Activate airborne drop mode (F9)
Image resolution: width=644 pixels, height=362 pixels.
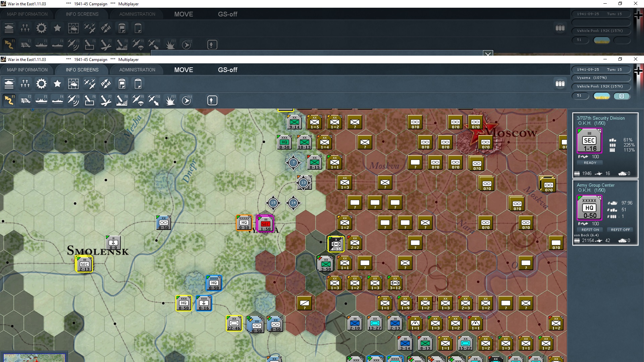138,100
